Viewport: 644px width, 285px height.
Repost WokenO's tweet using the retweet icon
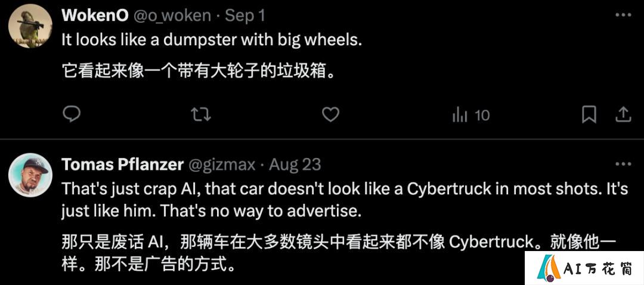point(201,114)
